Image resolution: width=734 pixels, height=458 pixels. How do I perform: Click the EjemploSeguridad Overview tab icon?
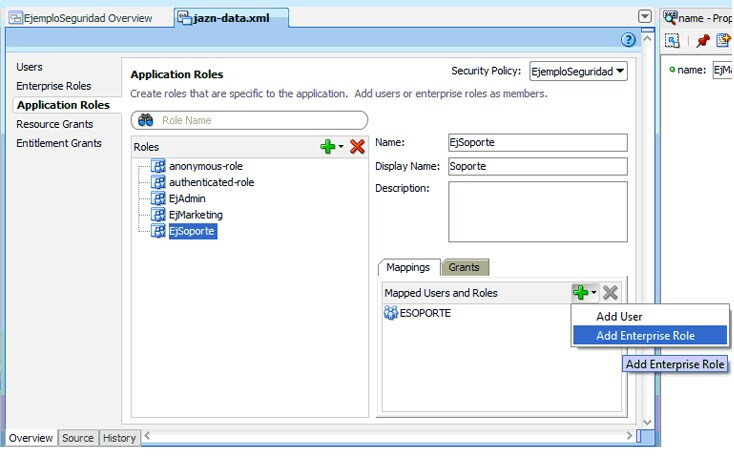(16, 18)
